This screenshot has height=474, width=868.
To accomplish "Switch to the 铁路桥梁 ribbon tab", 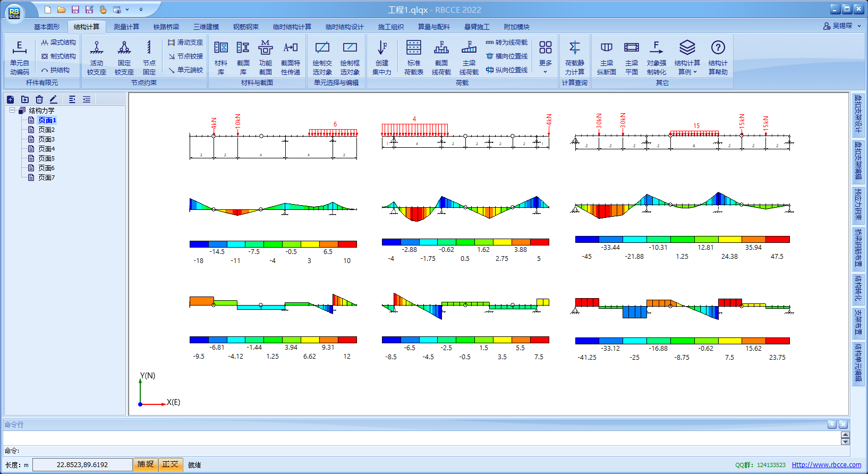I will tap(166, 27).
